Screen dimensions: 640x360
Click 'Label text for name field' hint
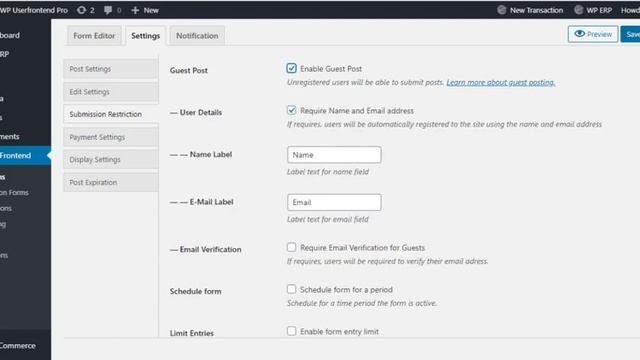tap(328, 172)
